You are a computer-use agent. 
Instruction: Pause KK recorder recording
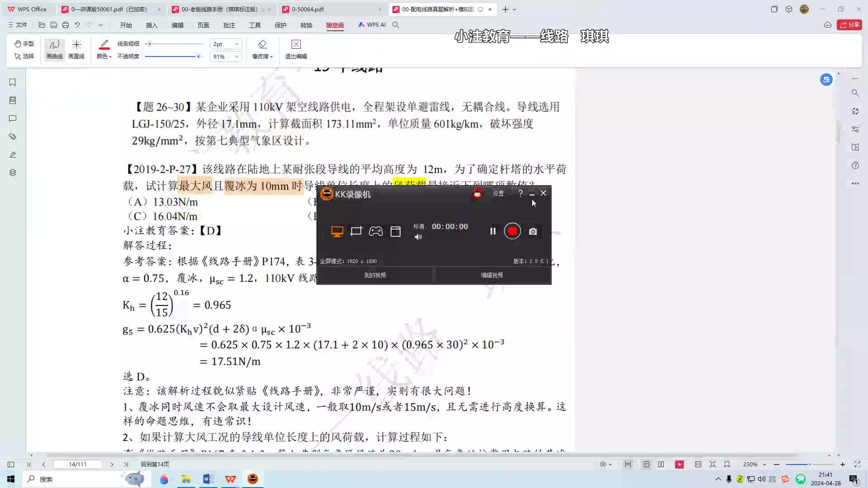click(493, 231)
